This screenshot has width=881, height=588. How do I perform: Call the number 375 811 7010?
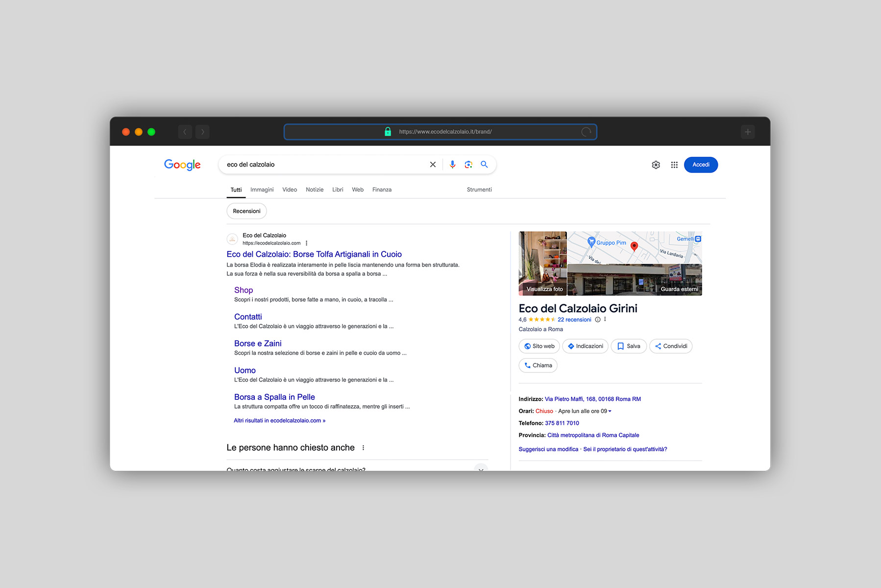(562, 423)
